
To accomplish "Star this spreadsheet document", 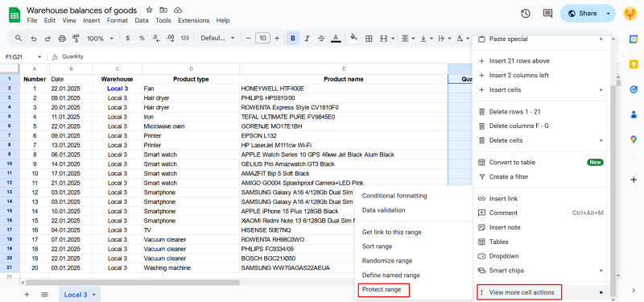I will [x=149, y=10].
